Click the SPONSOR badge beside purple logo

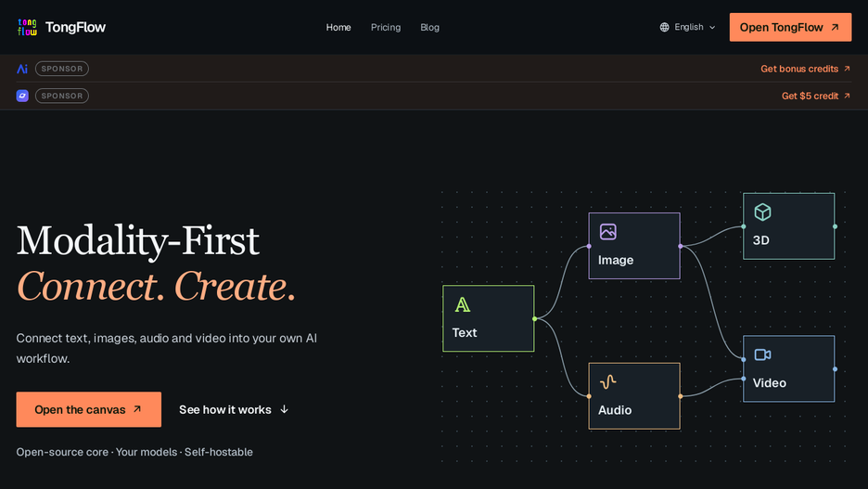click(62, 96)
